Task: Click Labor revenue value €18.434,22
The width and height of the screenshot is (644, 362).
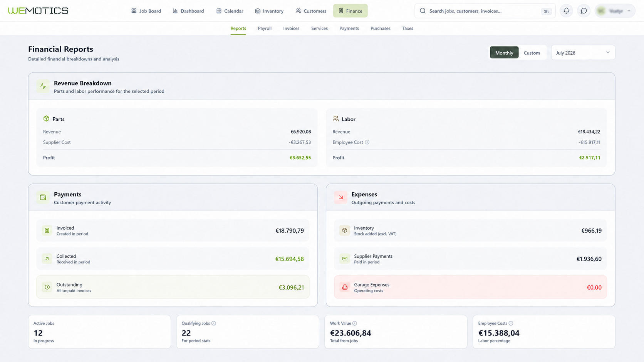Action: pos(589,132)
